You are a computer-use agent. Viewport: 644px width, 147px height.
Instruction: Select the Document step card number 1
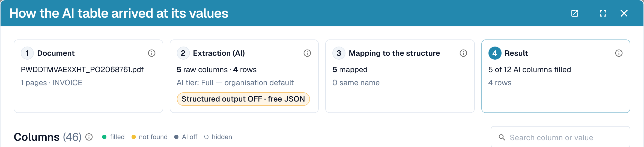coord(27,53)
